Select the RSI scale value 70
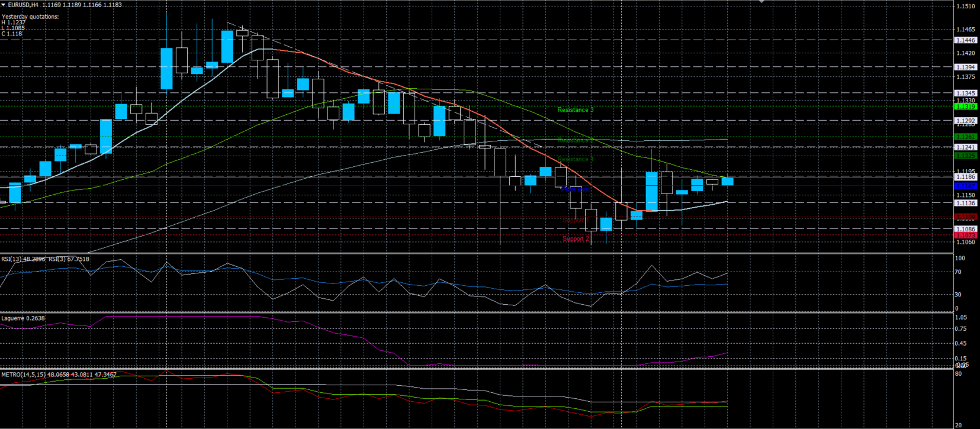Viewport: 980px width, 429px height. [x=959, y=272]
